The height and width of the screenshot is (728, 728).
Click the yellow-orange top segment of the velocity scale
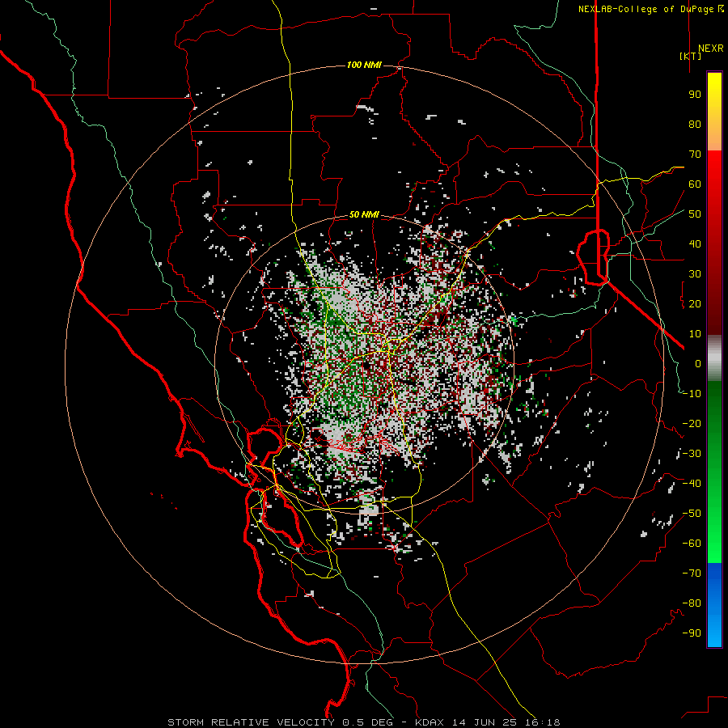coord(714,112)
